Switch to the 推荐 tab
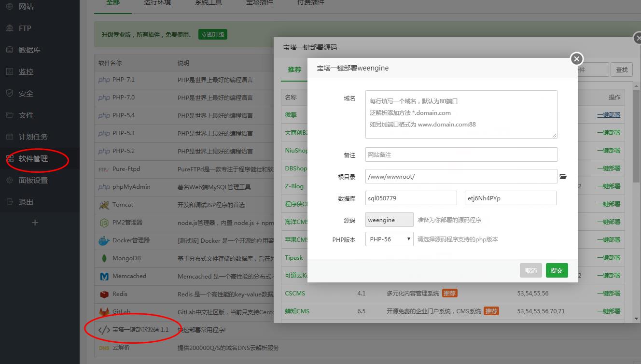This screenshot has height=364, width=641. click(294, 70)
